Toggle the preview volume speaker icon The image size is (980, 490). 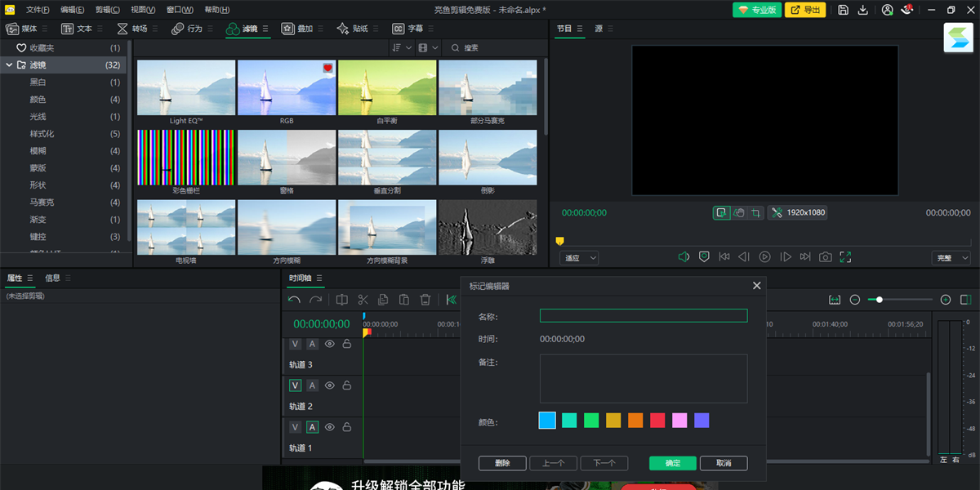(x=684, y=257)
